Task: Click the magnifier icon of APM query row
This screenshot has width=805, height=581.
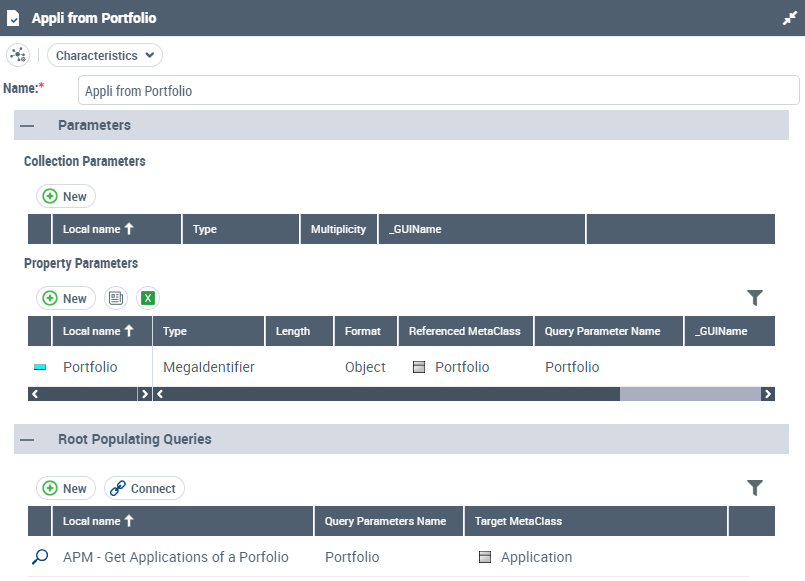Action: pos(40,557)
